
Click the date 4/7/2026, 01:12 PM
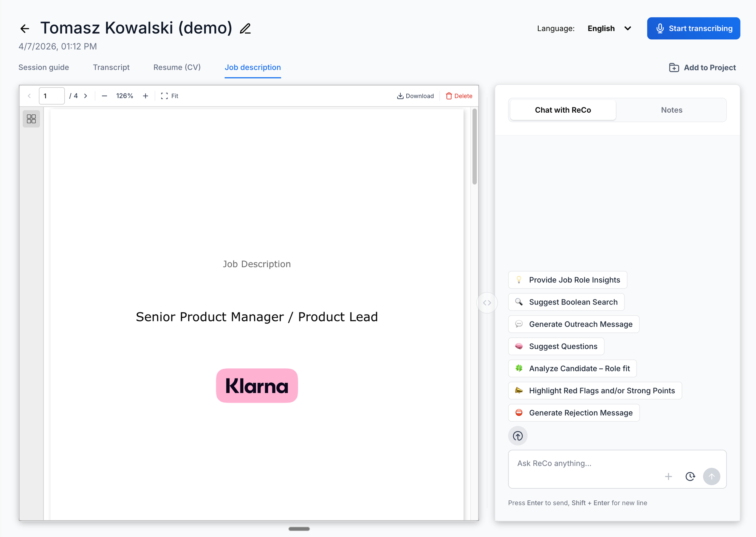click(x=58, y=47)
